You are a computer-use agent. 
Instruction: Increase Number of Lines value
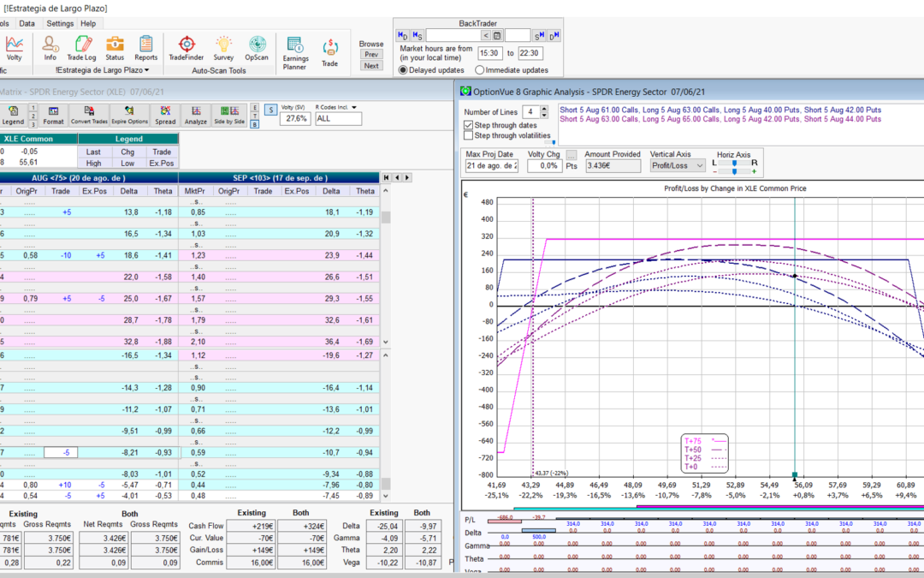544,109
